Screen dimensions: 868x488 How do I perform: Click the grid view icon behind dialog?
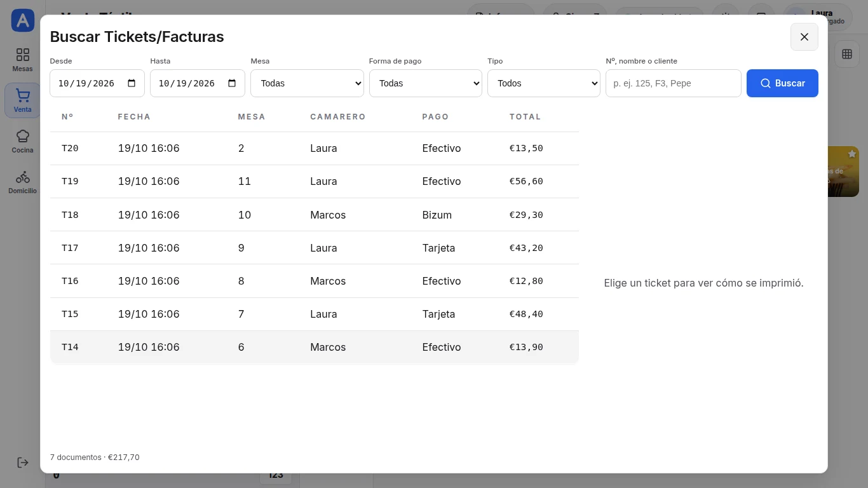coord(847,54)
